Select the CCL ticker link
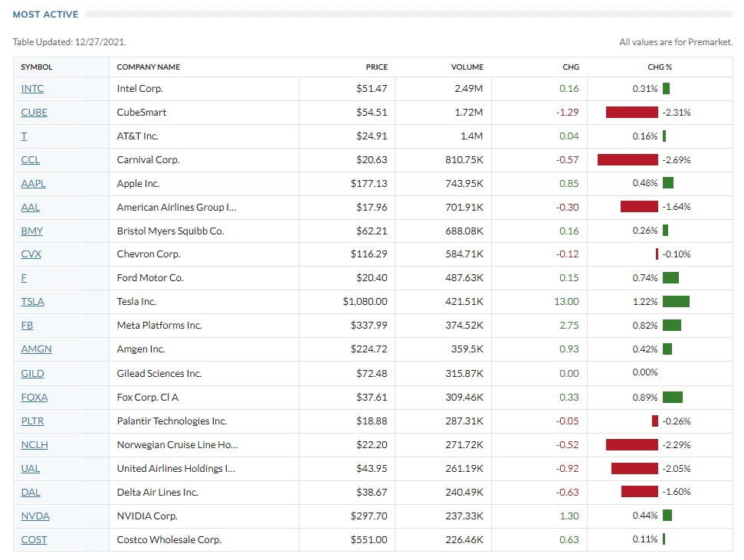 [x=31, y=160]
